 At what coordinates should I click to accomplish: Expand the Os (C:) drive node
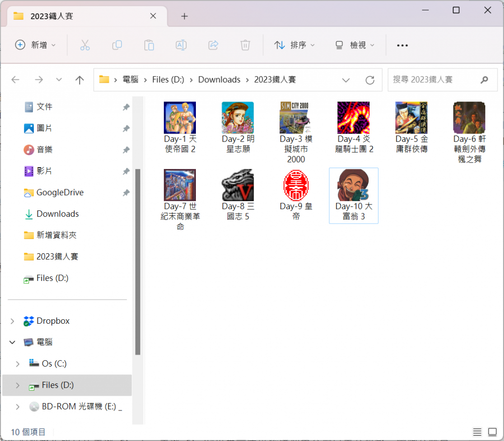tap(18, 364)
